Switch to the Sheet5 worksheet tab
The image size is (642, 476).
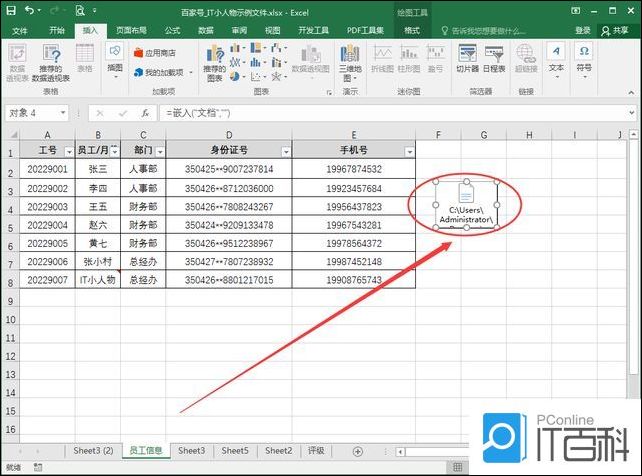[x=235, y=451]
